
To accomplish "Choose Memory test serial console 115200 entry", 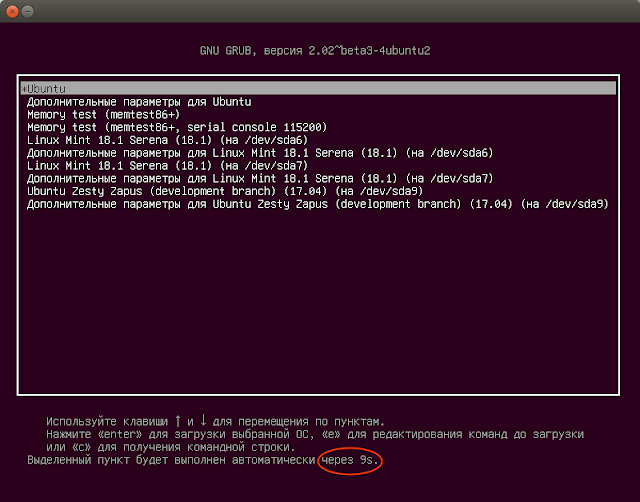I will pos(177,127).
